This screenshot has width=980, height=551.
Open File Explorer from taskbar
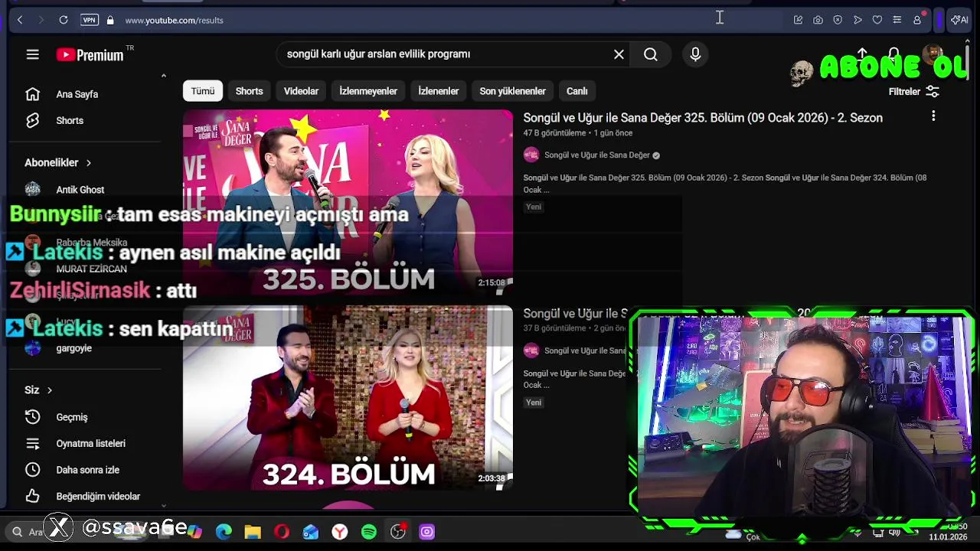click(253, 532)
